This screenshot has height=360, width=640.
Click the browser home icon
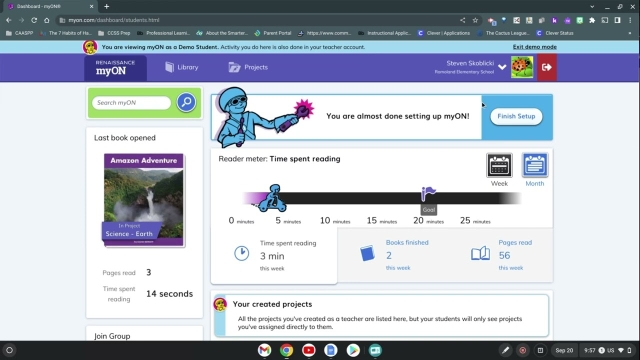[x=47, y=20]
